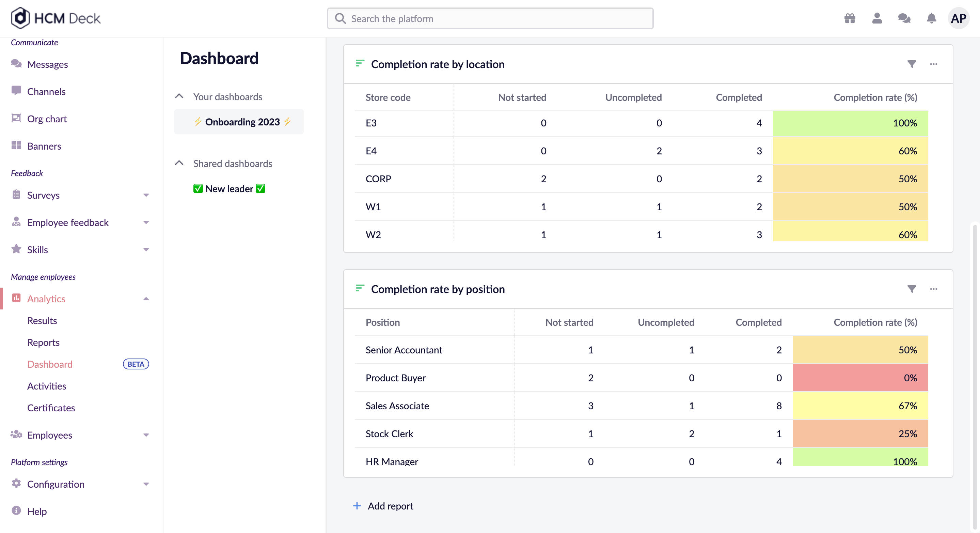
Task: Click the Store code column header
Action: click(x=388, y=97)
